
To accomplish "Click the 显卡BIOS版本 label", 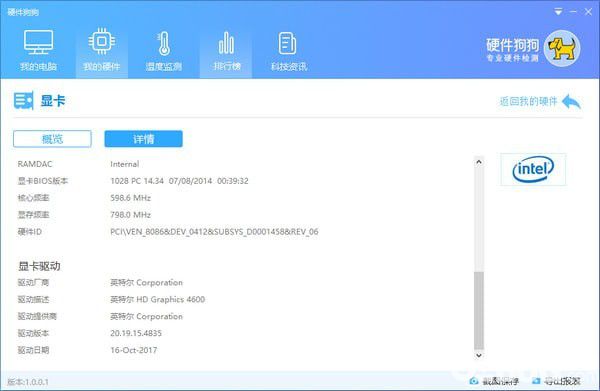I will click(42, 181).
